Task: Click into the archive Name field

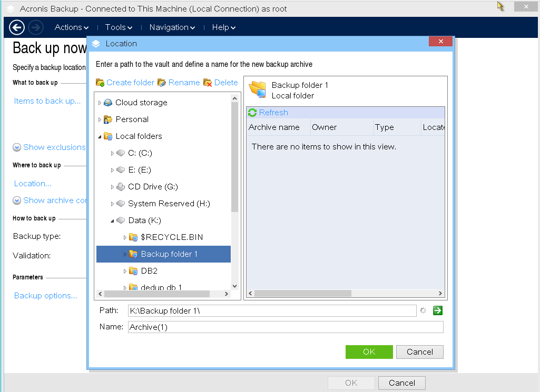Action: point(286,327)
